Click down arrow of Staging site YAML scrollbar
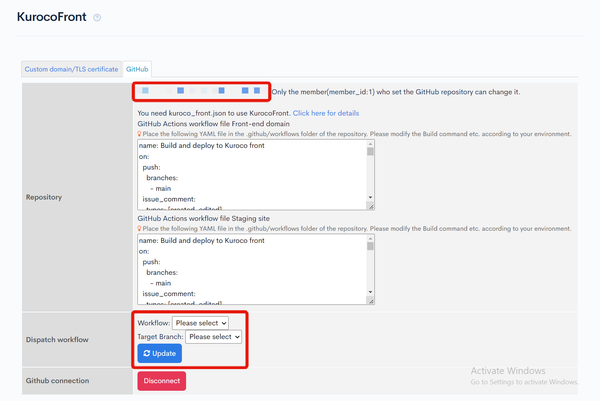600x401 pixels. point(370,292)
